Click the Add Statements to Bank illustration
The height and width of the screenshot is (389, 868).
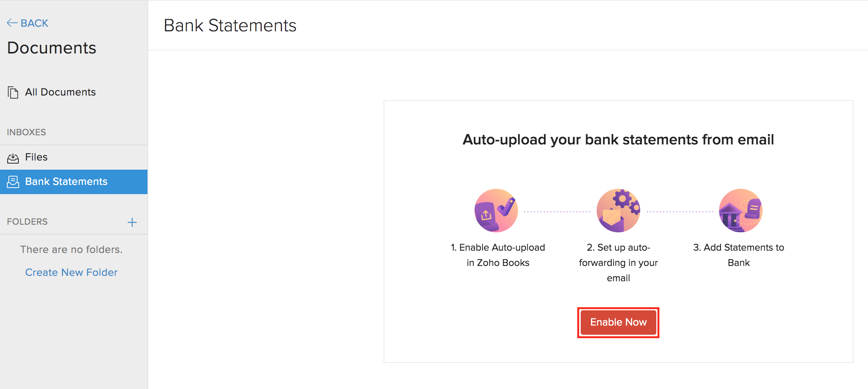click(740, 210)
